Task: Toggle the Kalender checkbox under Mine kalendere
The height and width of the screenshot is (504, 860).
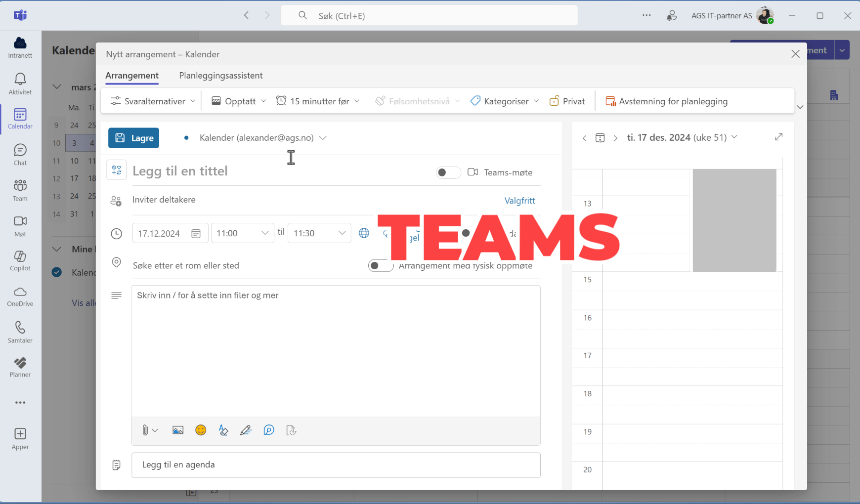Action: (x=57, y=272)
